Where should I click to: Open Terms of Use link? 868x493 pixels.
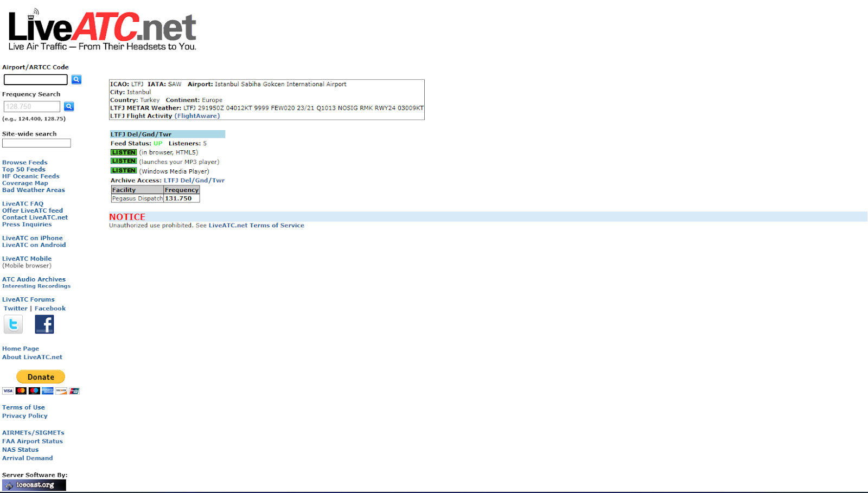click(23, 407)
